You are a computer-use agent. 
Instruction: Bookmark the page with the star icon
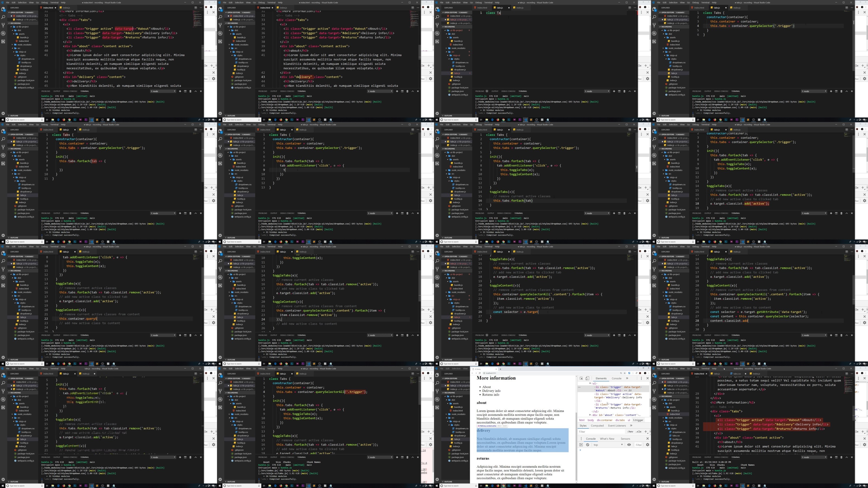point(625,373)
